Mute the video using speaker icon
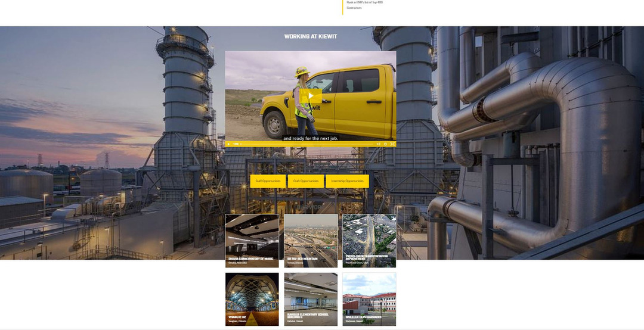This screenshot has width=644, height=330. [x=378, y=144]
